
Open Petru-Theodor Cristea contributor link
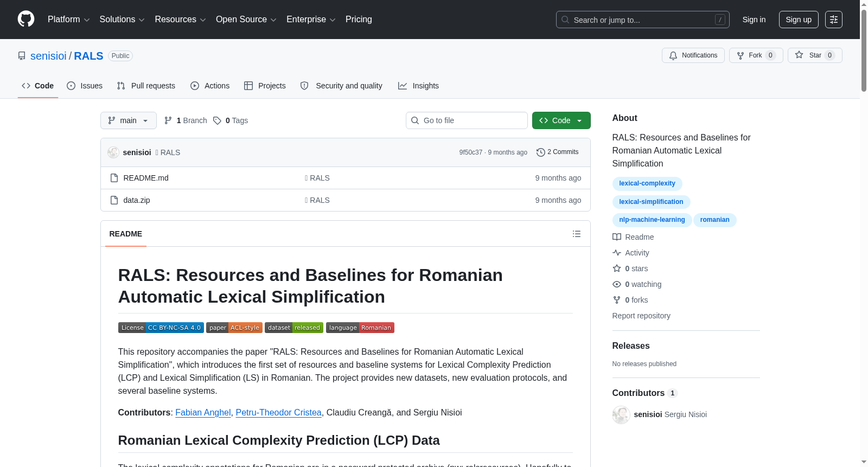[x=278, y=413]
